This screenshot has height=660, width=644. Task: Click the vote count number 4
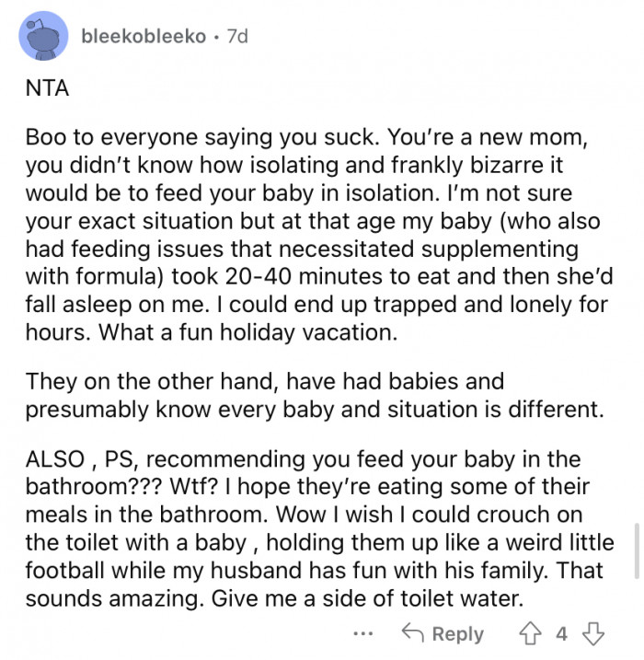click(x=562, y=634)
